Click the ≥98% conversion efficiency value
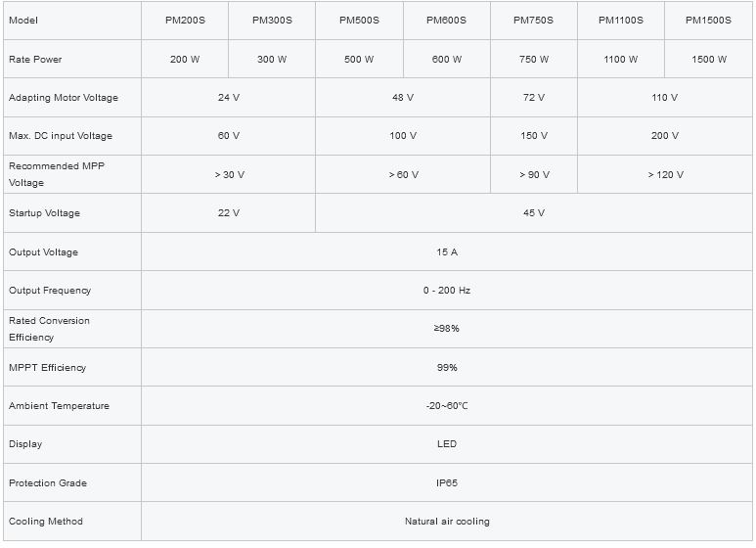Screen dimensions: 756x548 (447, 329)
